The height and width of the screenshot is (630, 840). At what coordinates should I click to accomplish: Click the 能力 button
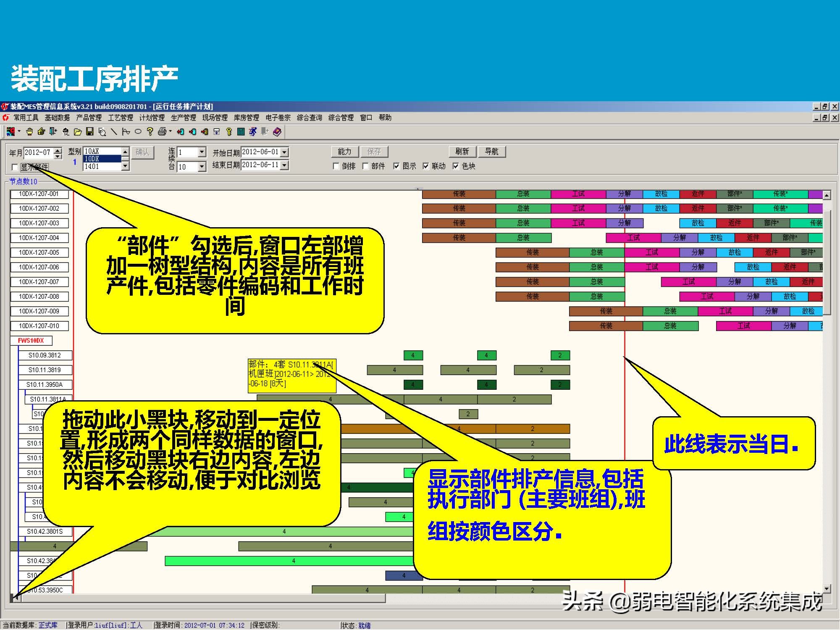[344, 152]
